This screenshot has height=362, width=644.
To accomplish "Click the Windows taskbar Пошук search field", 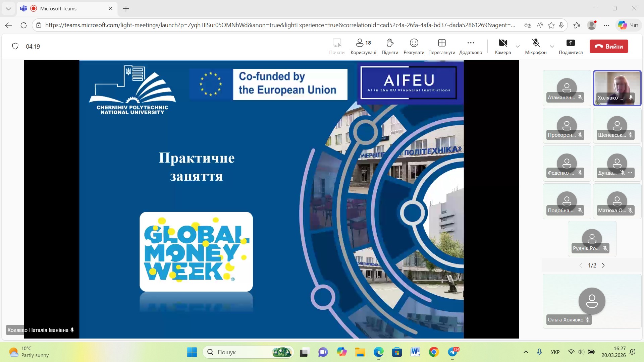I will pos(241,352).
